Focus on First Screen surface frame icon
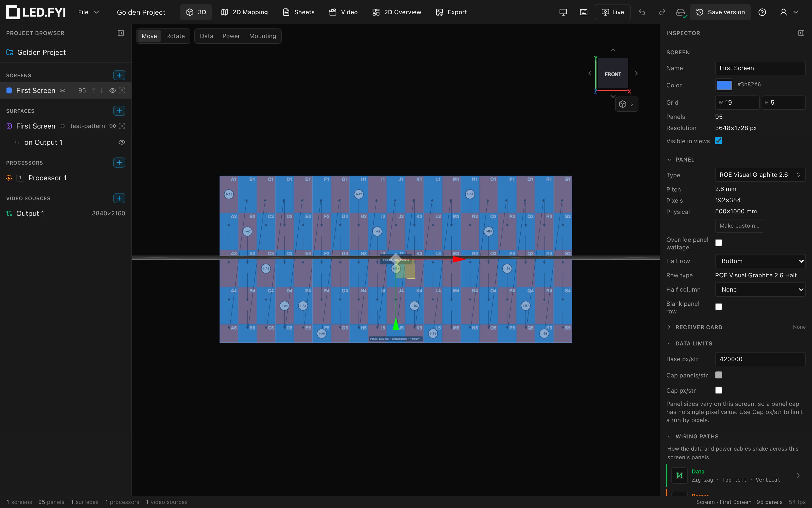 pyautogui.click(x=122, y=126)
